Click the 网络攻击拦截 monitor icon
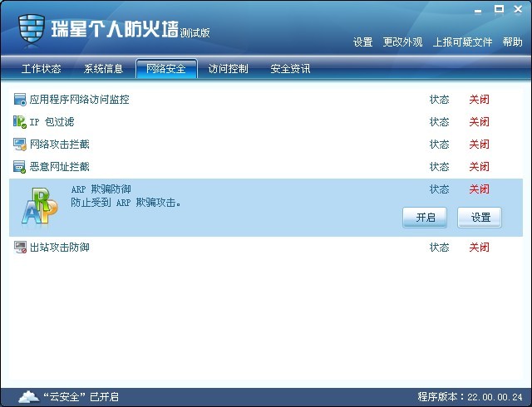The height and width of the screenshot is (407, 532). (x=20, y=145)
